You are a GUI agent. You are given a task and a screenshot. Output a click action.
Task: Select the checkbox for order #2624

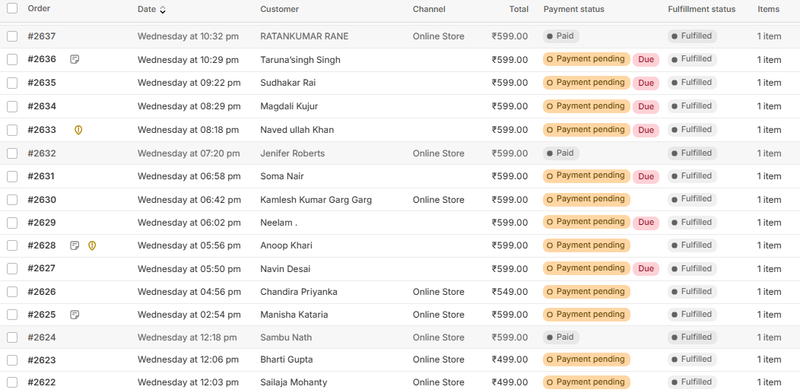tap(12, 337)
